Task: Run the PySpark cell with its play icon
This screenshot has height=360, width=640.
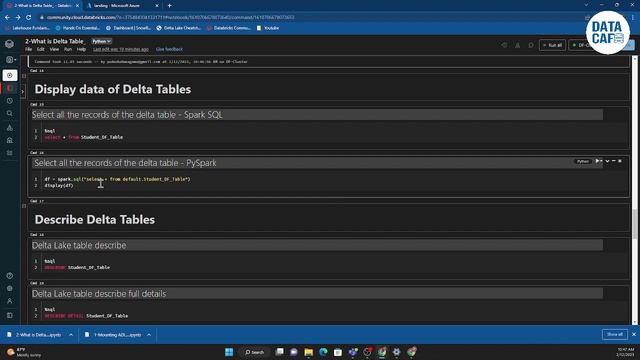Action: [598, 161]
